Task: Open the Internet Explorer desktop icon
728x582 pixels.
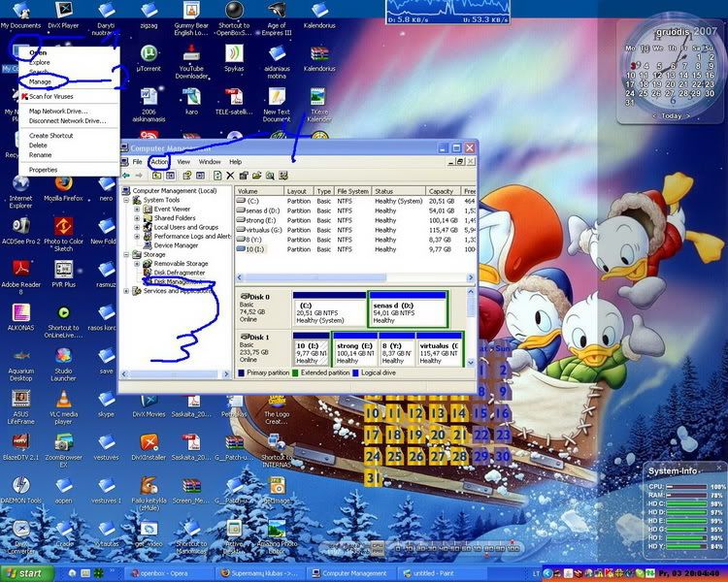Action: 21,192
